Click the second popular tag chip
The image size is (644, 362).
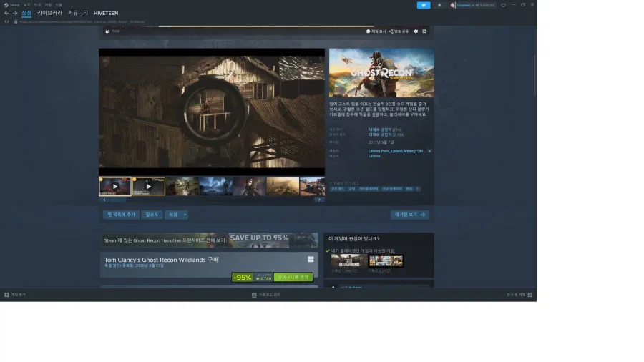point(351,189)
